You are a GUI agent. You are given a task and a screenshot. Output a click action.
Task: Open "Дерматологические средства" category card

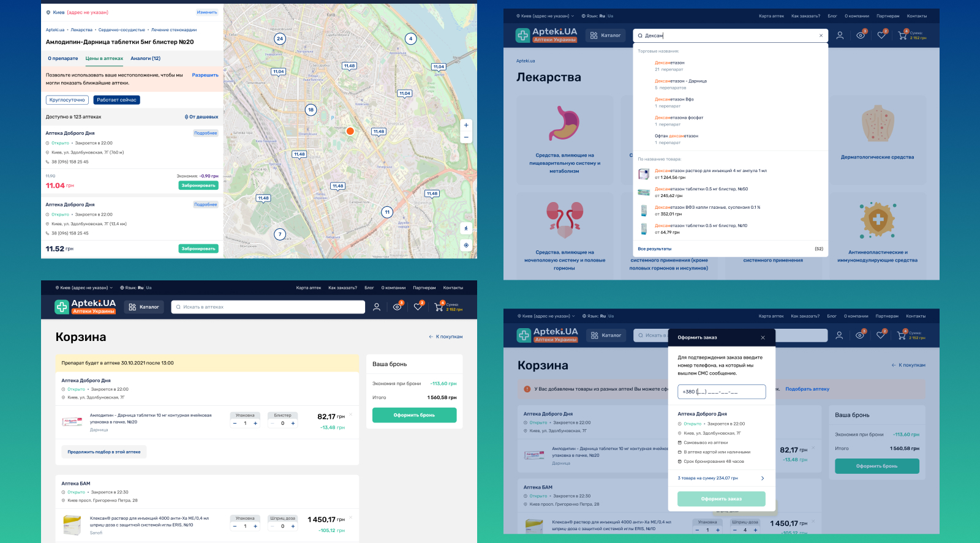pyautogui.click(x=877, y=140)
